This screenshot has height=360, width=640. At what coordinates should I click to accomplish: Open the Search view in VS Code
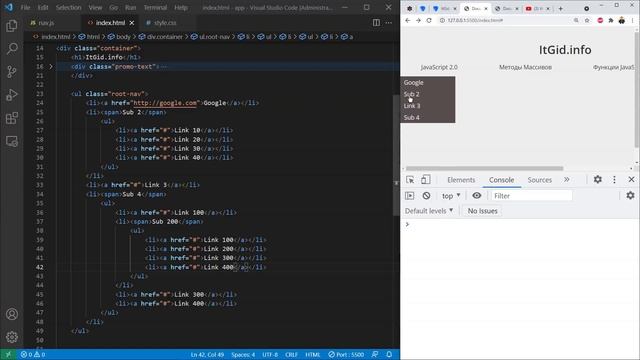(x=12, y=49)
